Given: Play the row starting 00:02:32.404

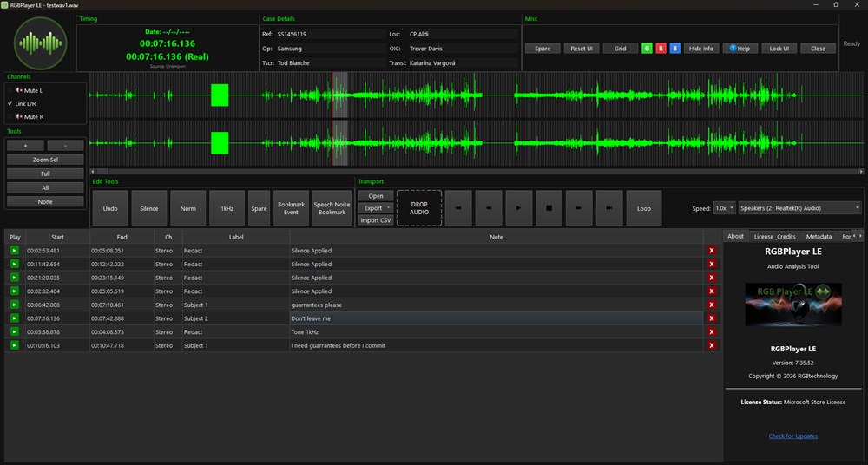Looking at the screenshot, I should [x=15, y=291].
